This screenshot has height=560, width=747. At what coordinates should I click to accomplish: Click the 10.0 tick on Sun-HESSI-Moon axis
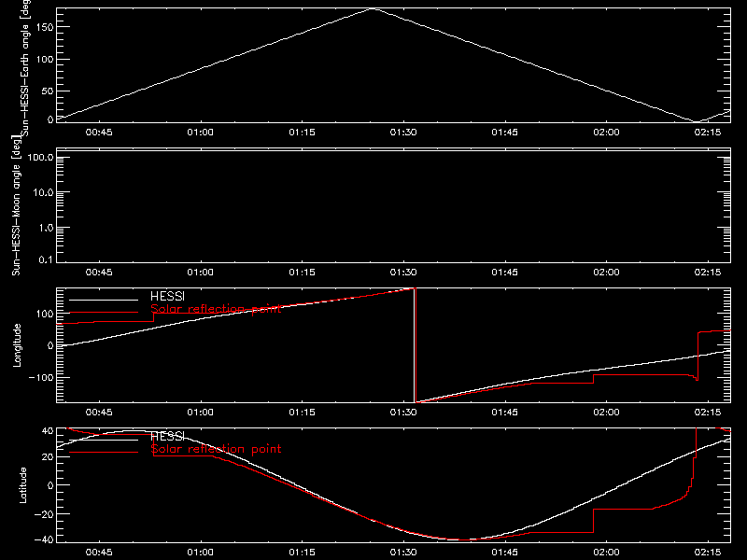[x=43, y=192]
